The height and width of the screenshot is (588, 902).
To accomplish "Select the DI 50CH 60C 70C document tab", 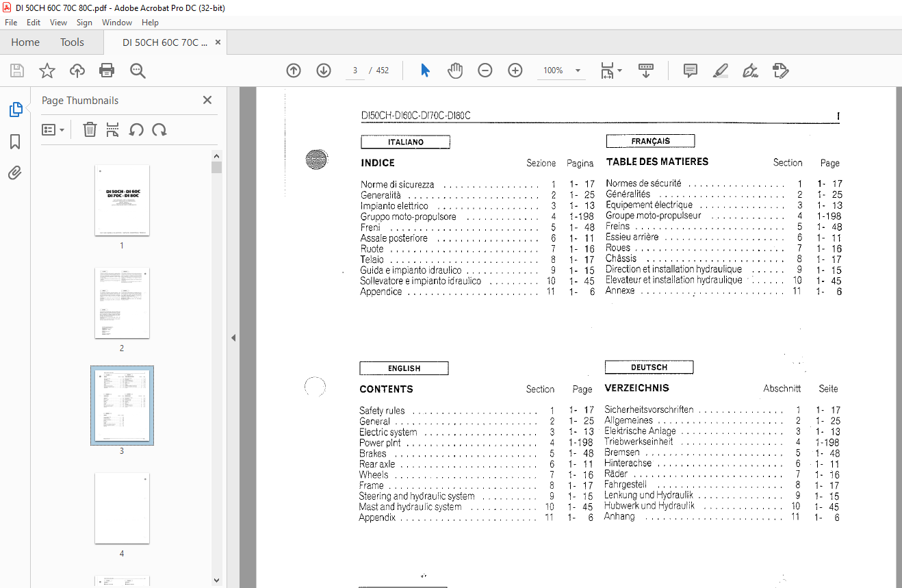I will pos(164,42).
